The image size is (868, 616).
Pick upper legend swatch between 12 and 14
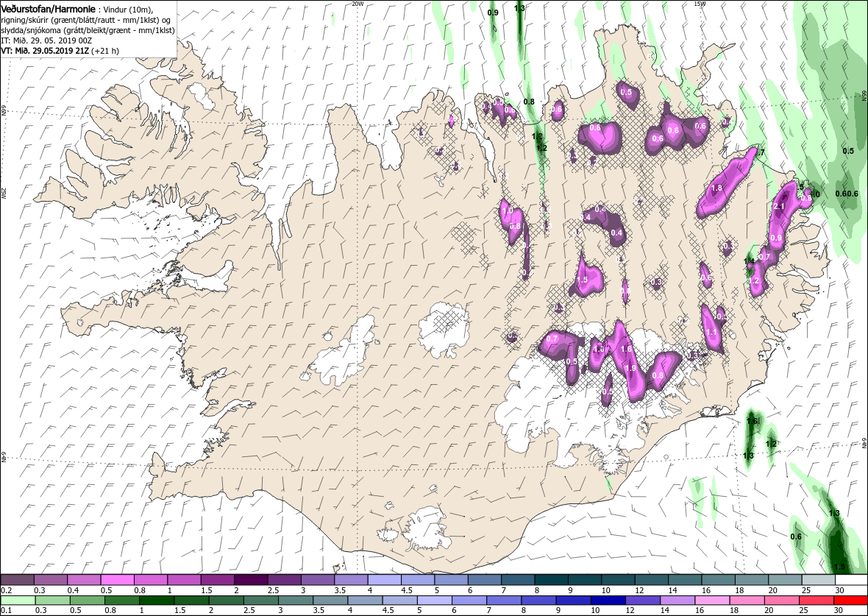pyautogui.click(x=652, y=580)
